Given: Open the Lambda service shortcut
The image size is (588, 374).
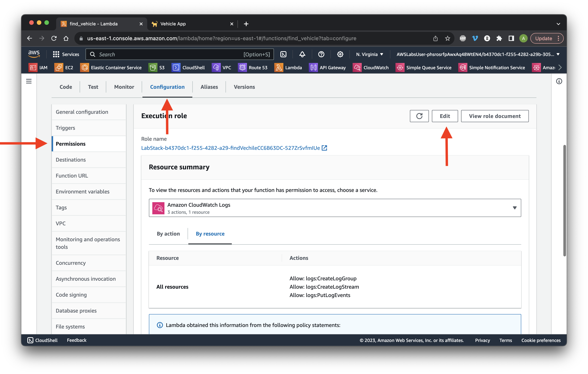Looking at the screenshot, I should tap(288, 68).
